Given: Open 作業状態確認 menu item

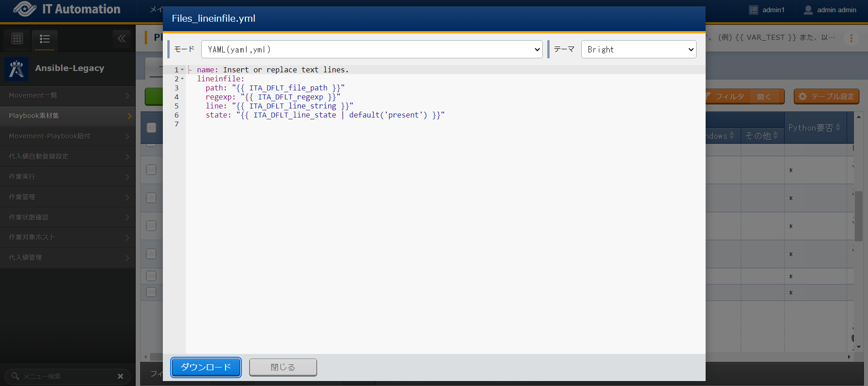Looking at the screenshot, I should pos(68,217).
